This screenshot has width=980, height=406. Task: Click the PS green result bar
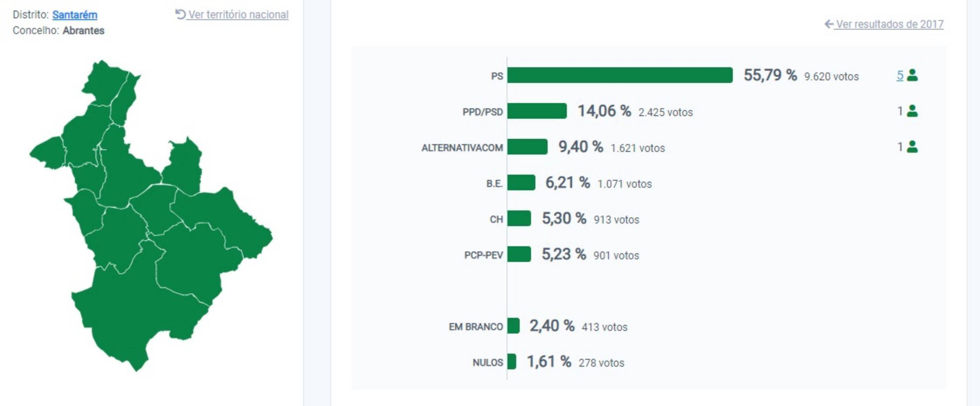619,75
